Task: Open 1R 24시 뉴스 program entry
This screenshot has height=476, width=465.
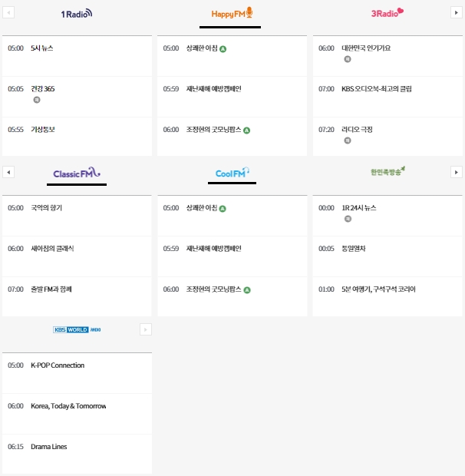Action: coord(359,208)
